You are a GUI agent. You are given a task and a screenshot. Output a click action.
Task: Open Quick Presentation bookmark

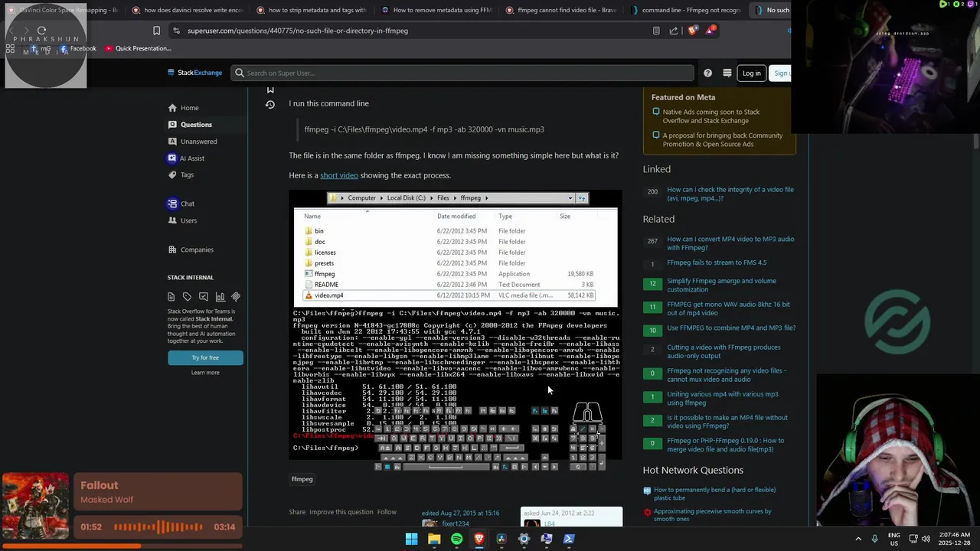click(x=138, y=48)
